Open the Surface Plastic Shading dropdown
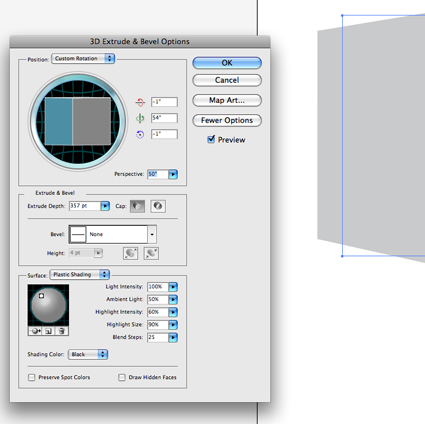 click(80, 274)
